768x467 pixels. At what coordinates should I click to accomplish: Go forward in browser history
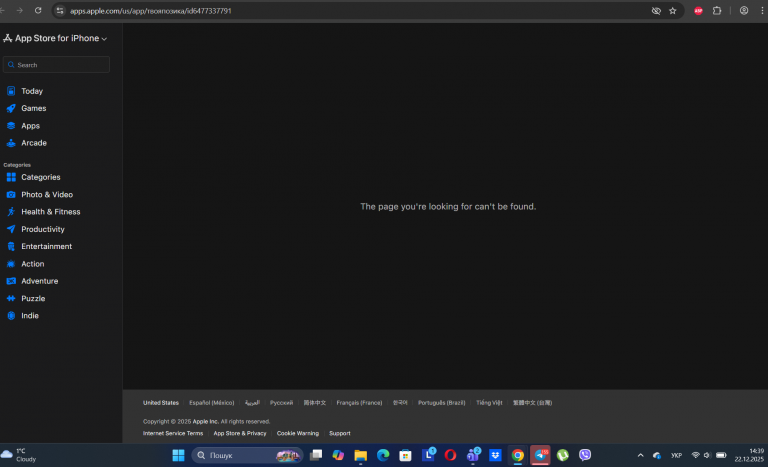[20, 10]
